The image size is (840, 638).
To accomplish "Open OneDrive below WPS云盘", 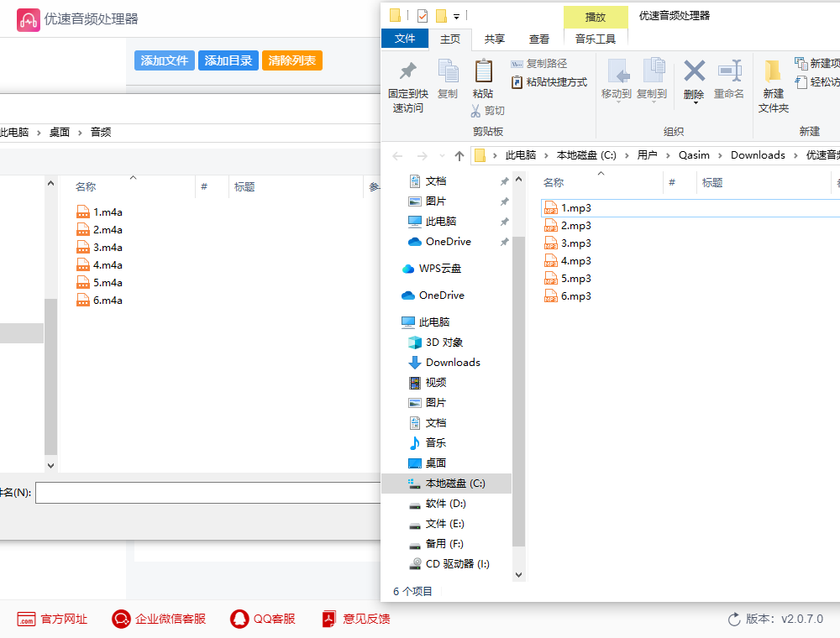I will (x=433, y=295).
